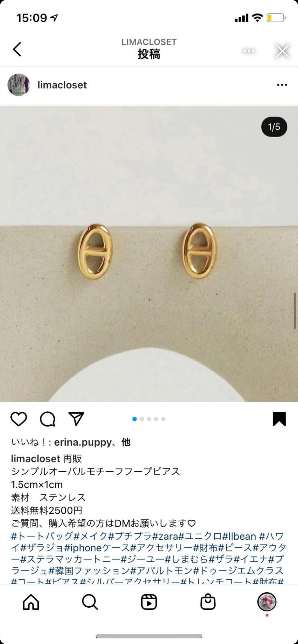Open the erina.puppy liker profile
Screen dimensions: 298x644
coord(83,443)
